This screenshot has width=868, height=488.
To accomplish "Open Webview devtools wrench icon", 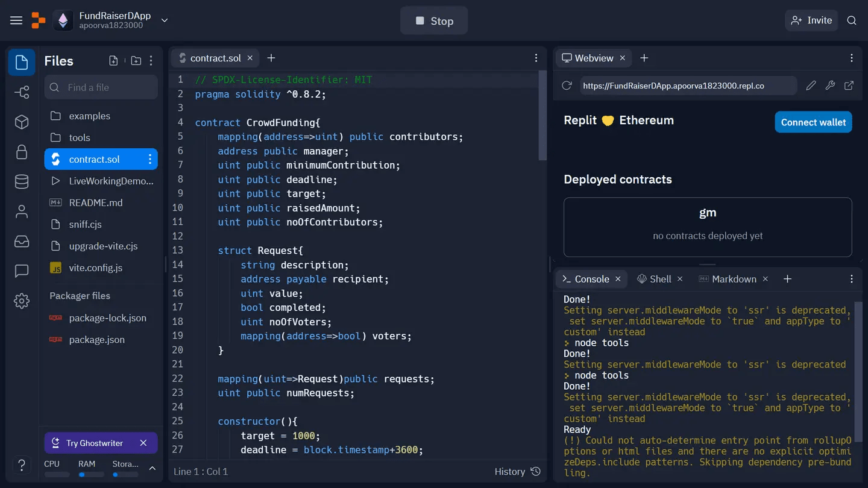I will [x=830, y=86].
